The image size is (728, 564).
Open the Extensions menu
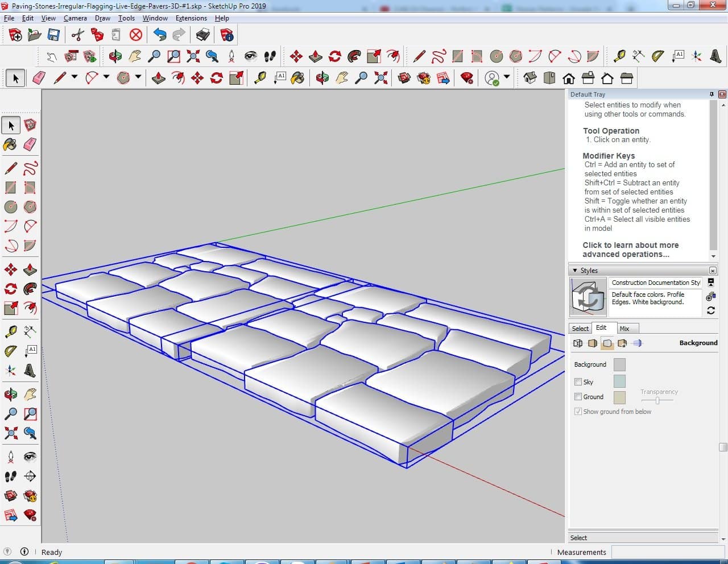[191, 18]
